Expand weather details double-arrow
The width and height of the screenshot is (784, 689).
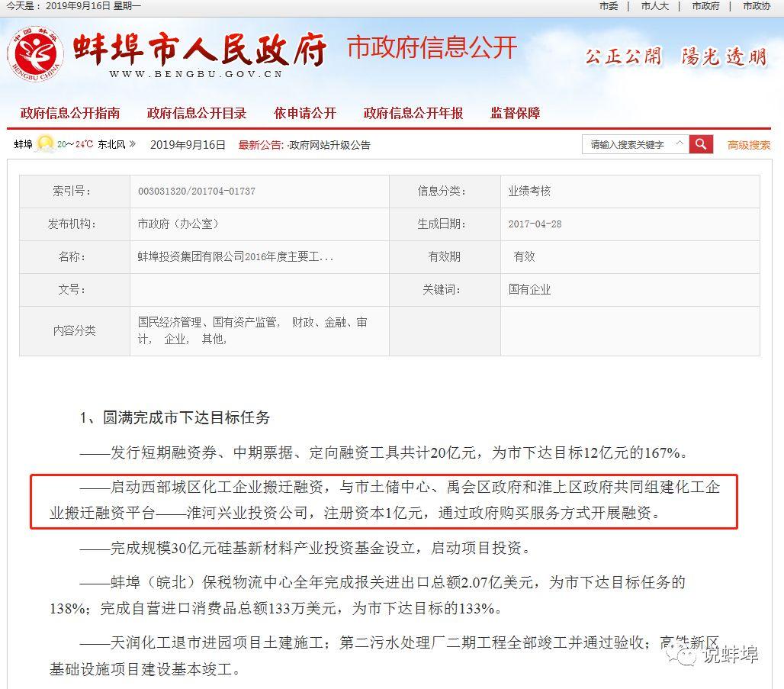point(133,144)
